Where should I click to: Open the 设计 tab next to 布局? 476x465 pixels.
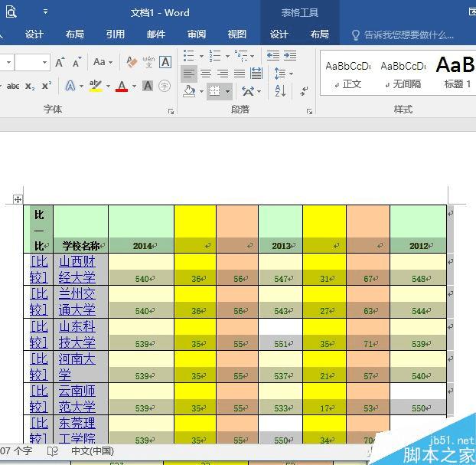34,34
